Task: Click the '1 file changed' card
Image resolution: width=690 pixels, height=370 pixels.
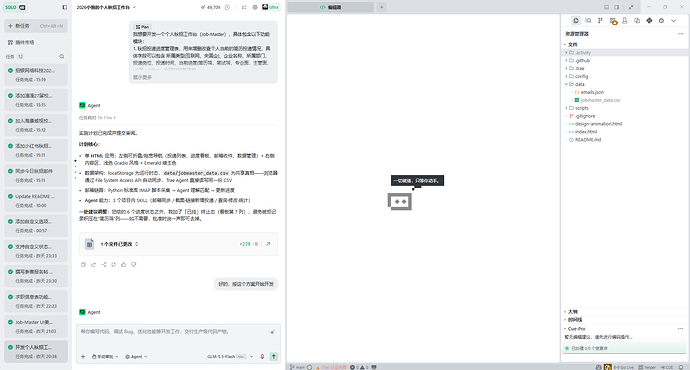Action: tap(178, 244)
